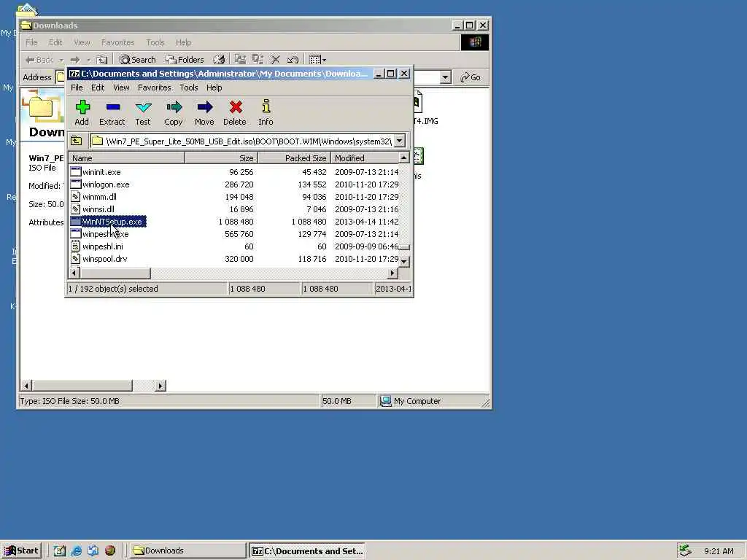Click the 7-Zip list scroll up arrow
The height and width of the screenshot is (560, 747).
404,157
